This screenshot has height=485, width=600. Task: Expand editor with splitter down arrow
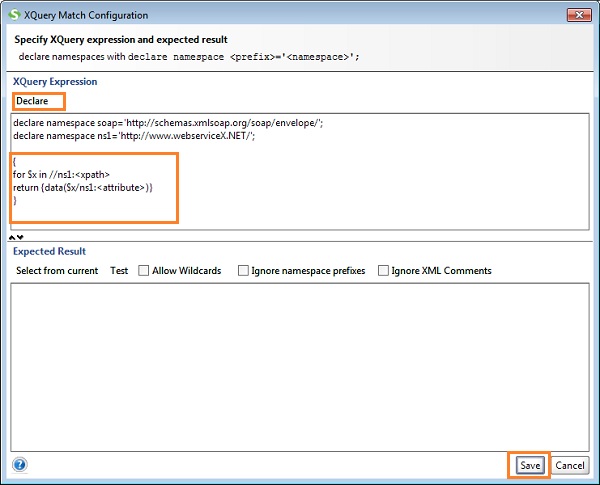20,237
